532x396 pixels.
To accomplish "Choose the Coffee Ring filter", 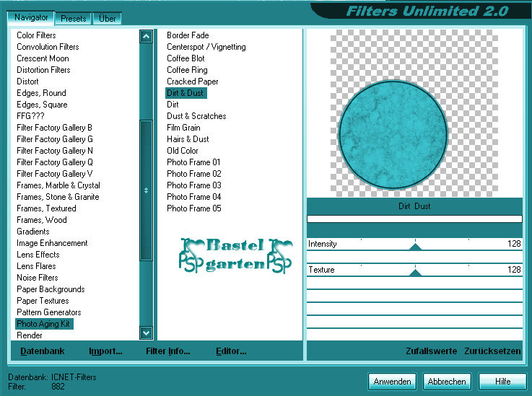I will 187,70.
